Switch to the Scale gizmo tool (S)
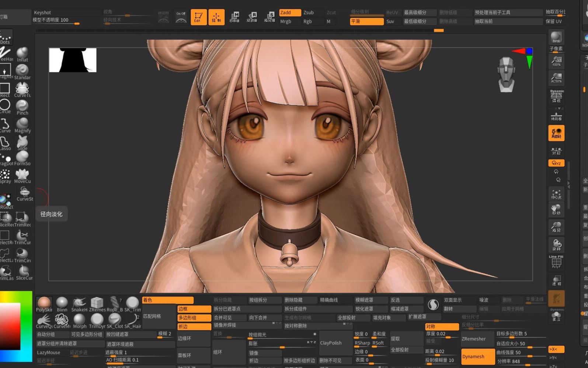This screenshot has width=588, height=368. click(x=270, y=17)
